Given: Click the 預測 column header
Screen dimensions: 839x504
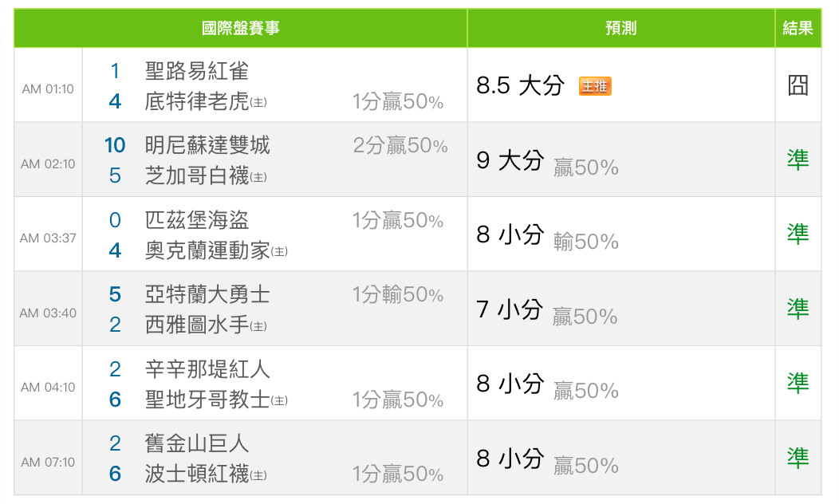Looking at the screenshot, I should (620, 29).
